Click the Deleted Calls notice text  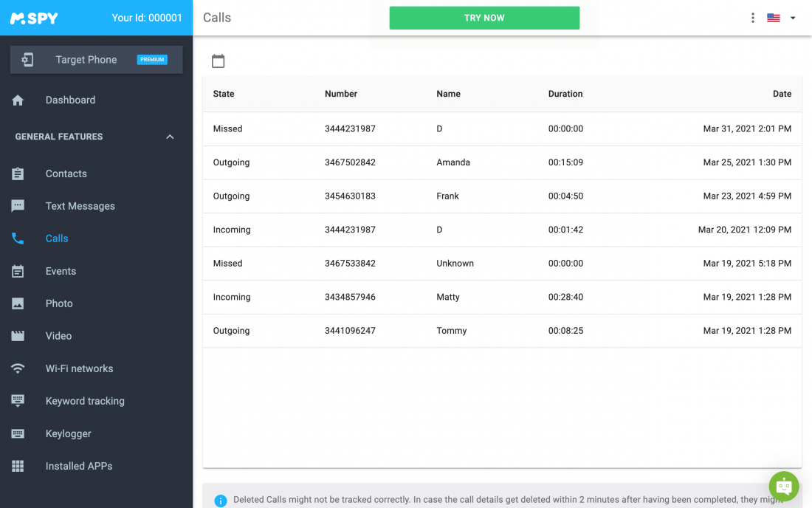(x=509, y=500)
